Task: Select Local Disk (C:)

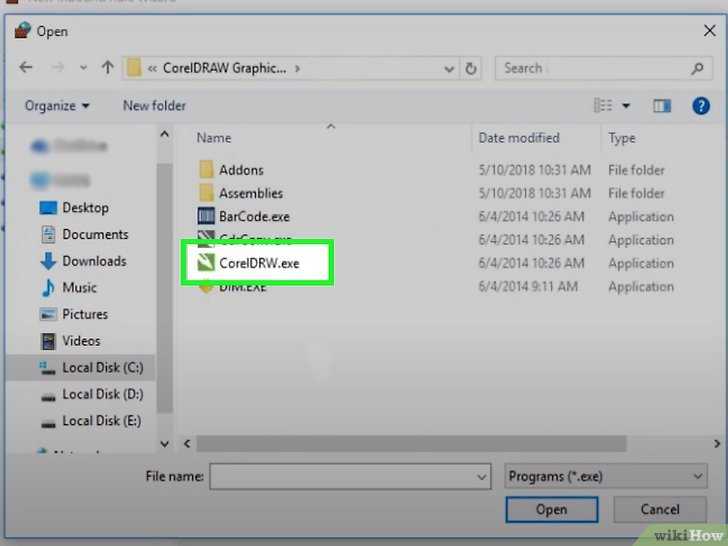Action: click(103, 368)
